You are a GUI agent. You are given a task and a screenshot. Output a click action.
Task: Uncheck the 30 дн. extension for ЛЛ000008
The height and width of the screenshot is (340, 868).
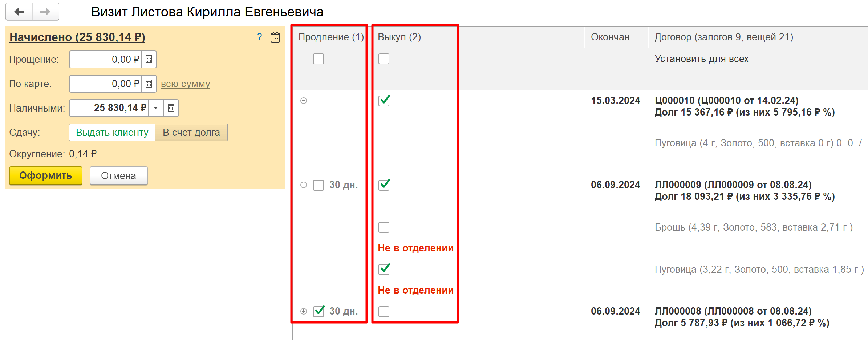(x=319, y=311)
